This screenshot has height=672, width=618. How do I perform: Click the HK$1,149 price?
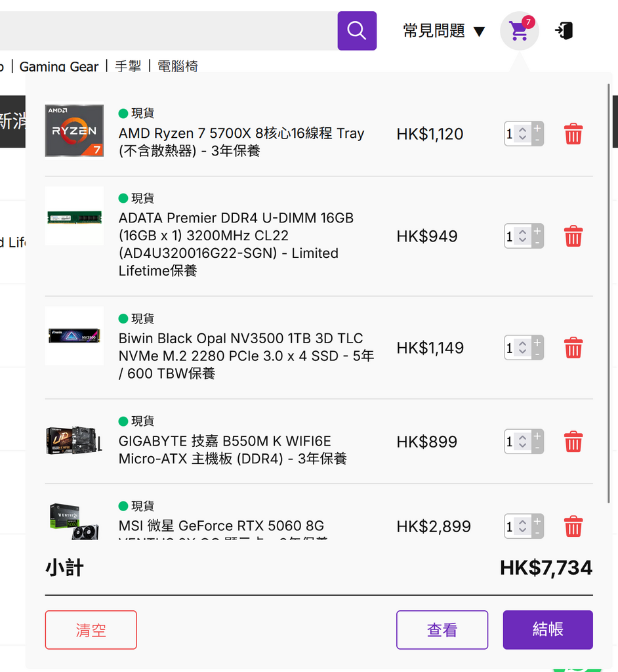[x=430, y=348]
